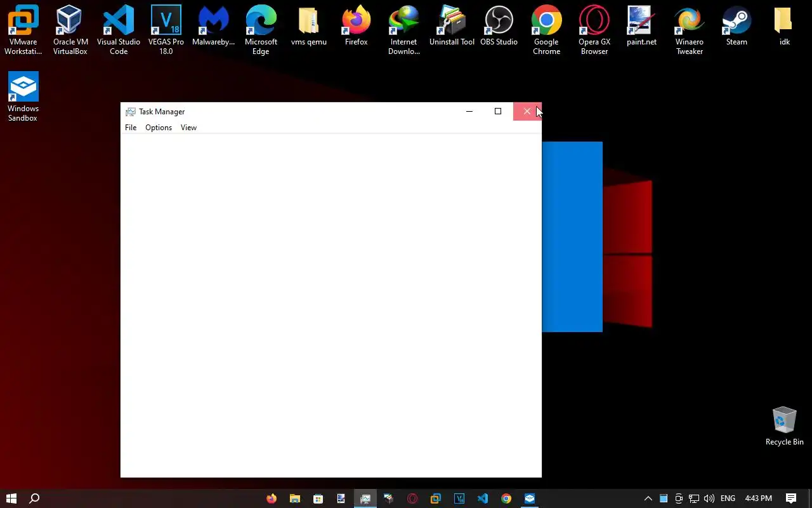Click the Task Manager taskbar button
The image size is (812, 508).
click(365, 498)
